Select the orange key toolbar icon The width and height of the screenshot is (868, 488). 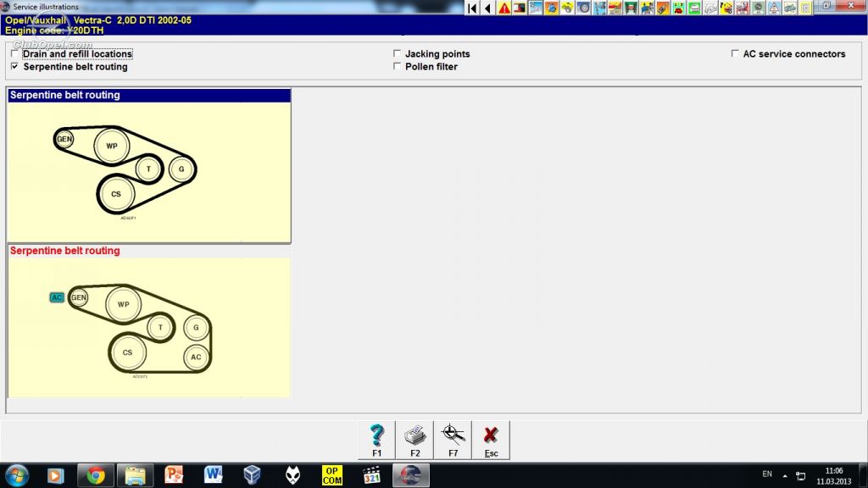pyautogui.click(x=663, y=8)
